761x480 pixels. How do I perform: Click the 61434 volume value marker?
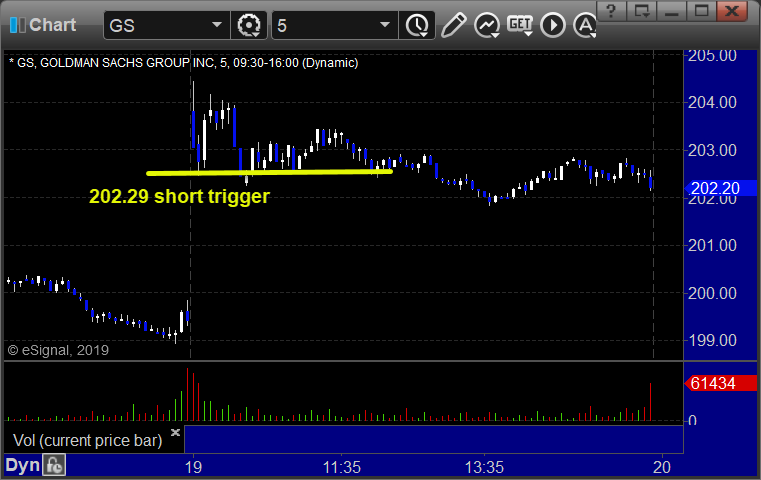point(720,383)
